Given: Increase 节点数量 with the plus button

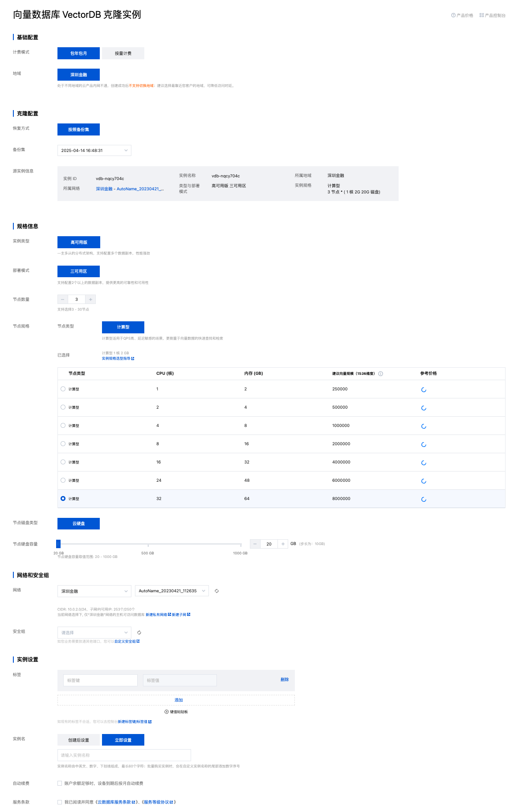Looking at the screenshot, I should tap(90, 299).
